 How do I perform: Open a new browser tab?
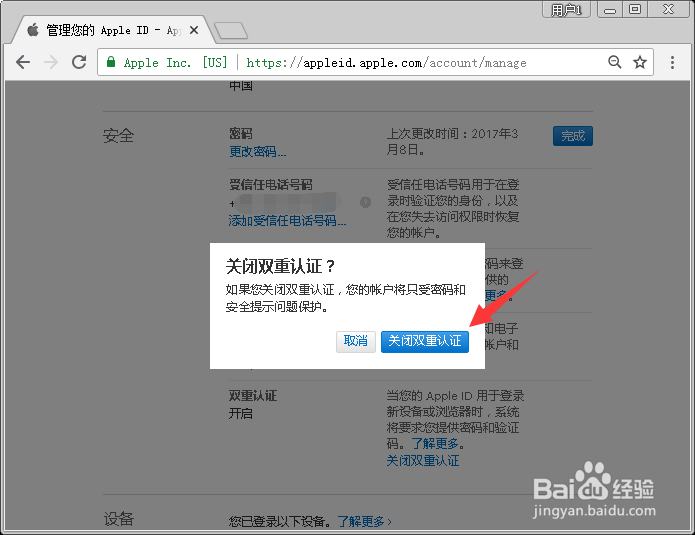coord(231,31)
